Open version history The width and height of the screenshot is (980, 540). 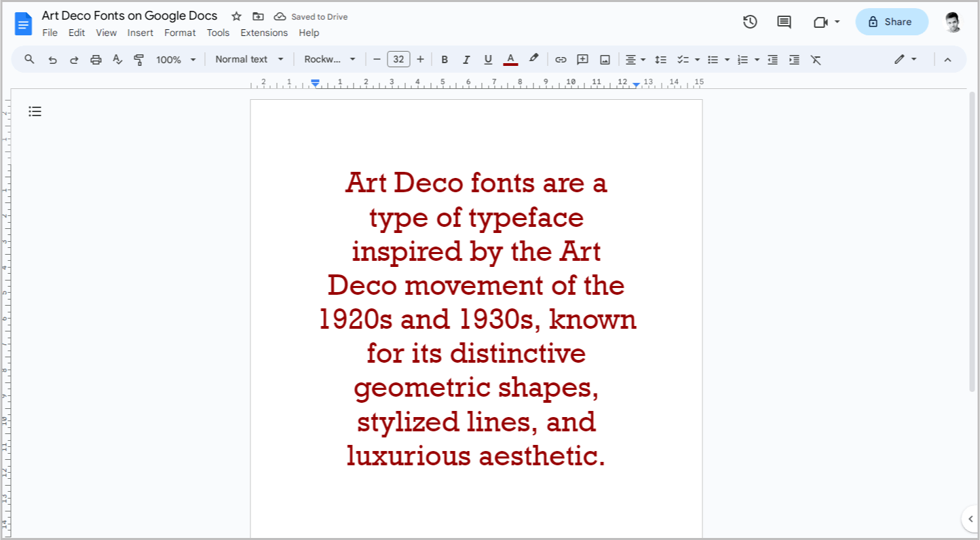coord(750,21)
